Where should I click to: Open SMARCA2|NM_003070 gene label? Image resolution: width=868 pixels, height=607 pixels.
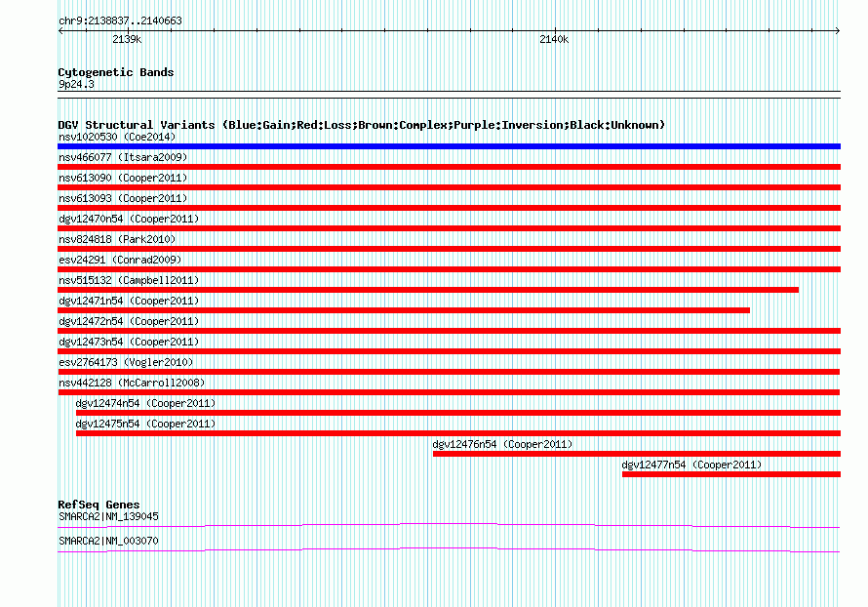(x=108, y=541)
